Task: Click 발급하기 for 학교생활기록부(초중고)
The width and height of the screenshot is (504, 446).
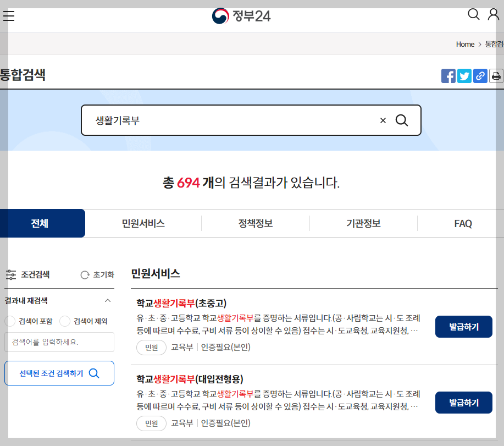Action: [463, 326]
